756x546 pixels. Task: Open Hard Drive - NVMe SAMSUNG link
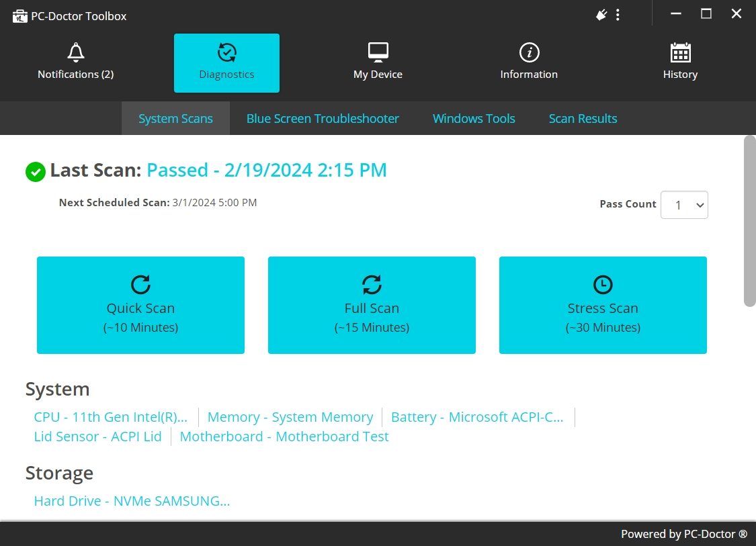click(132, 501)
